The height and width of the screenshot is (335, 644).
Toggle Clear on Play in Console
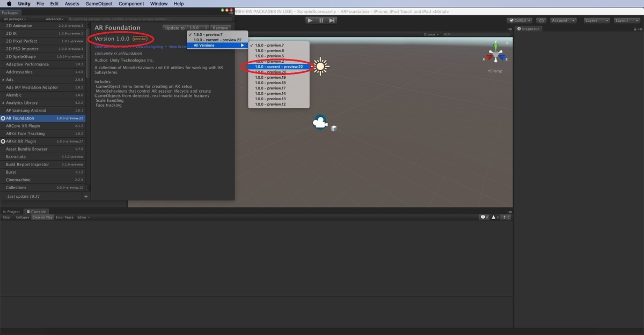tap(42, 217)
